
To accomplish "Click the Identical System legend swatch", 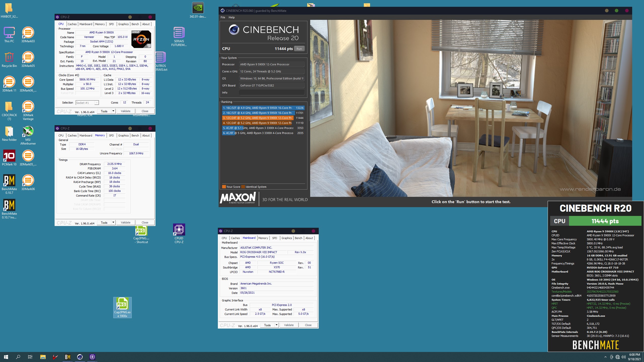I will [243, 187].
